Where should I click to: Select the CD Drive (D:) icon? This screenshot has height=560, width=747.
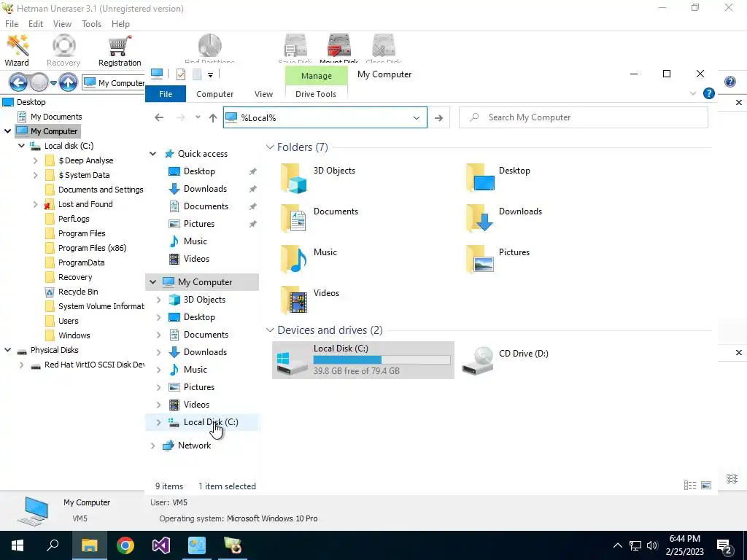[x=478, y=360]
